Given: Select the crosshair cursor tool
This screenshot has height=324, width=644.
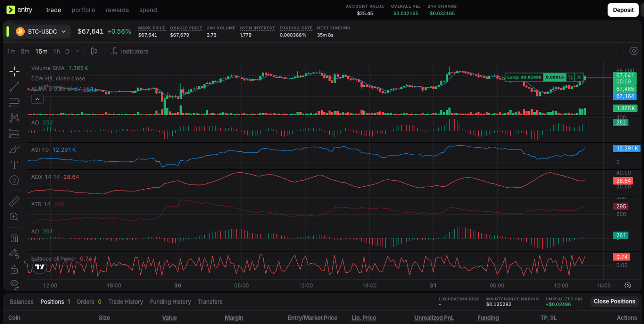Looking at the screenshot, I should [14, 71].
